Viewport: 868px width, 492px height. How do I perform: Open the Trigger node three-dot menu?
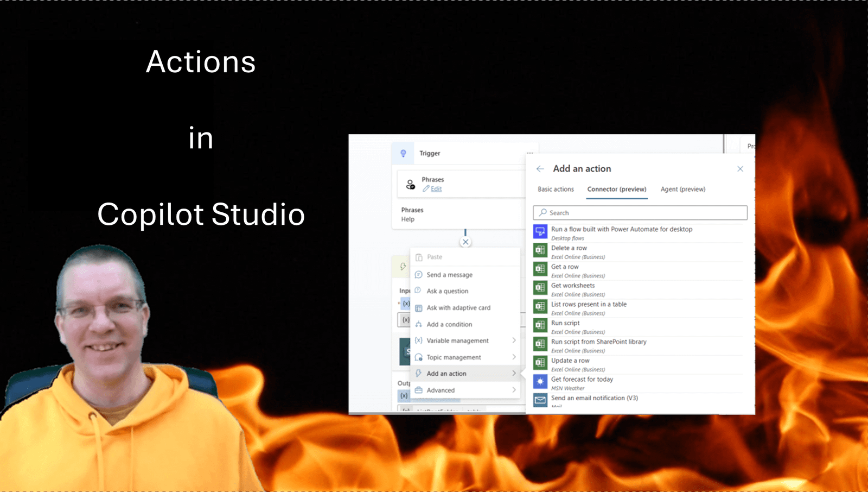(530, 153)
